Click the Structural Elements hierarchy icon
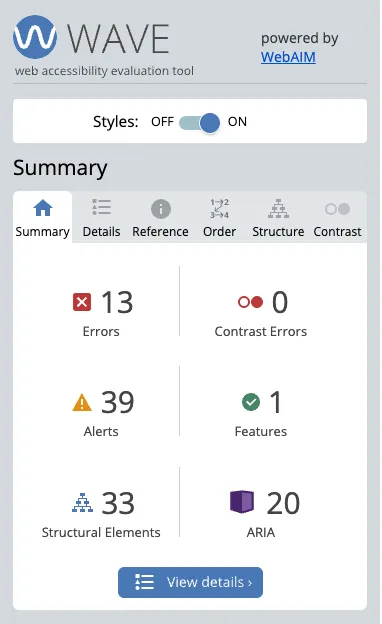The image size is (382, 624). [x=82, y=503]
